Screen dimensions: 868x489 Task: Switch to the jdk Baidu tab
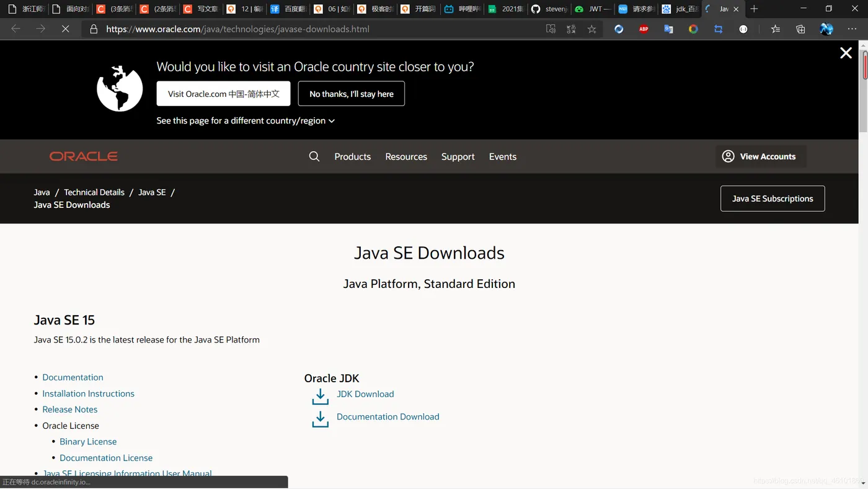[x=679, y=9]
